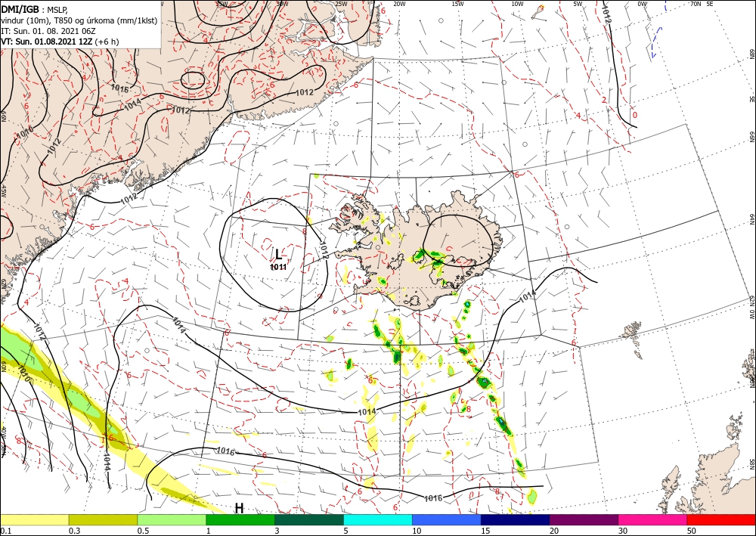
Task: Click the 'VT: Sun. 01.08.2021 12Z (+6 h)' line
Action: 60,42
